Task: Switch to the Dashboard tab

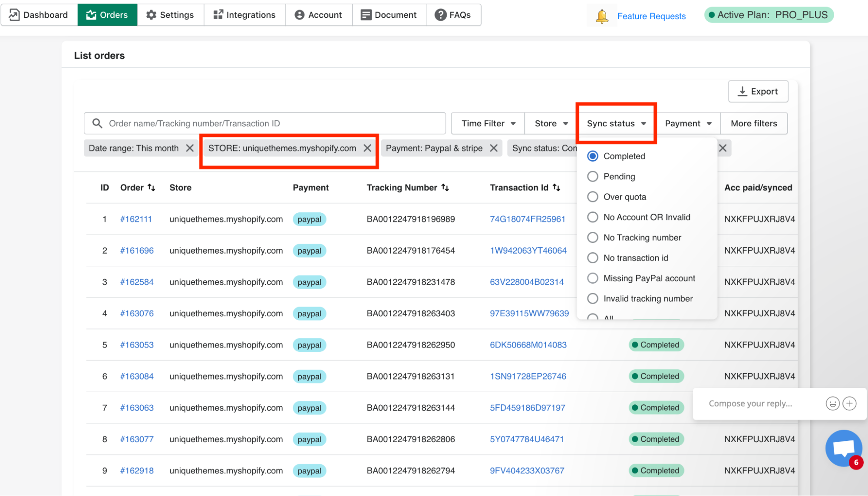Action: (39, 15)
